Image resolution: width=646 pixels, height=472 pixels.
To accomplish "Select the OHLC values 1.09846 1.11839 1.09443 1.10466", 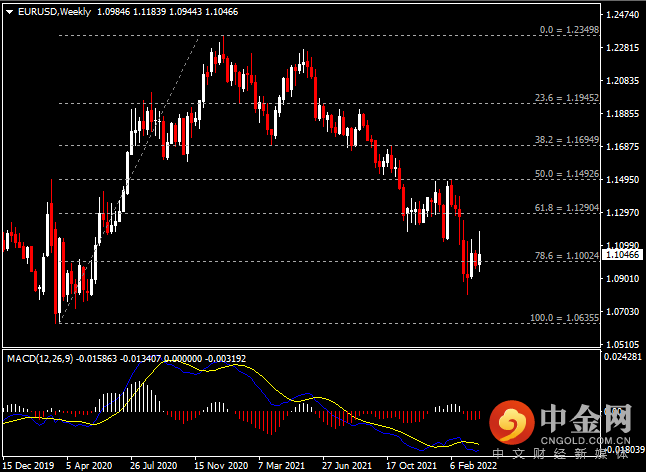I will coord(167,12).
